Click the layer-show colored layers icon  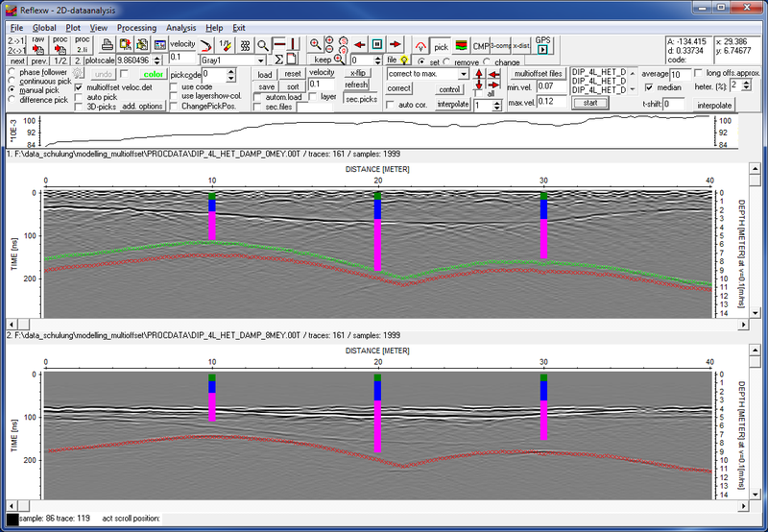(x=461, y=46)
